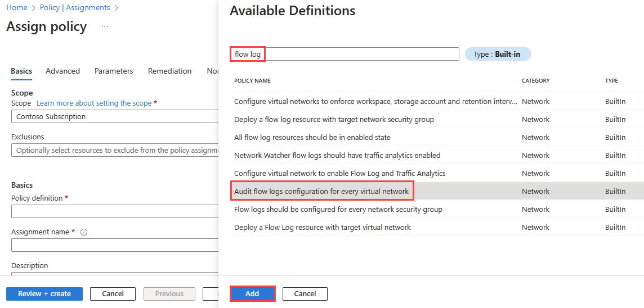Open the Parameters tab
The image size is (644, 308).
point(114,71)
